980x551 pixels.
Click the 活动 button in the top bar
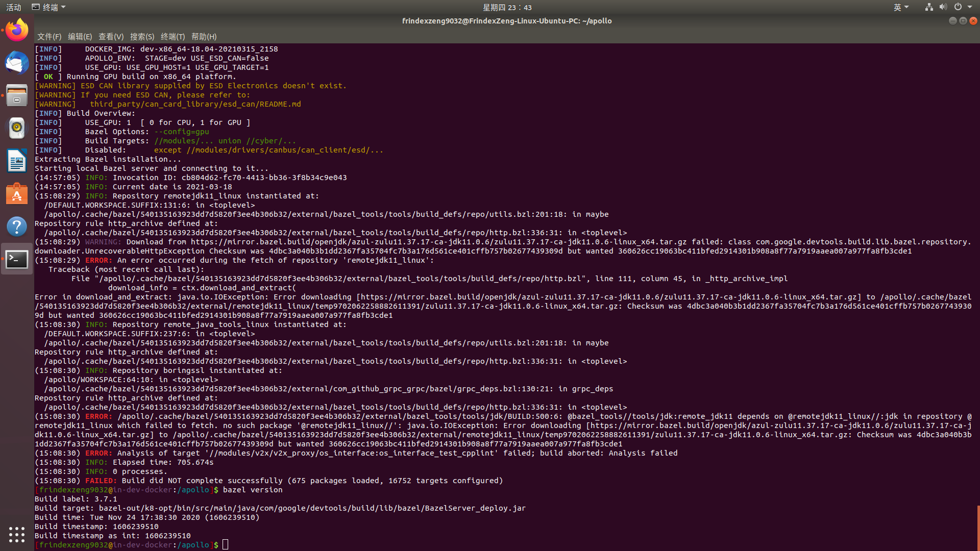[13, 7]
